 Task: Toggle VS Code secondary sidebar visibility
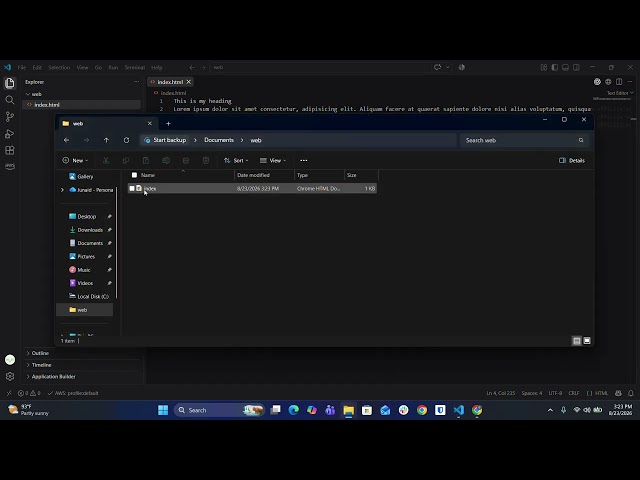click(x=576, y=67)
